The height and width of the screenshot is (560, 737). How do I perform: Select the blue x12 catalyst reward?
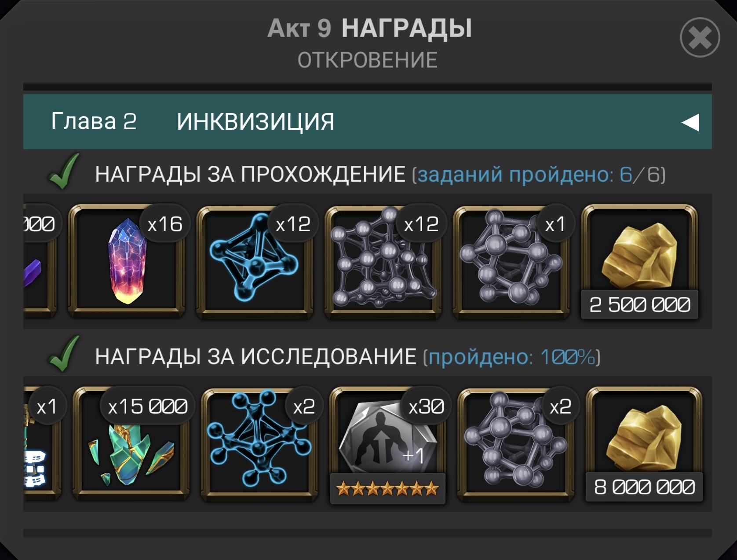click(x=255, y=261)
